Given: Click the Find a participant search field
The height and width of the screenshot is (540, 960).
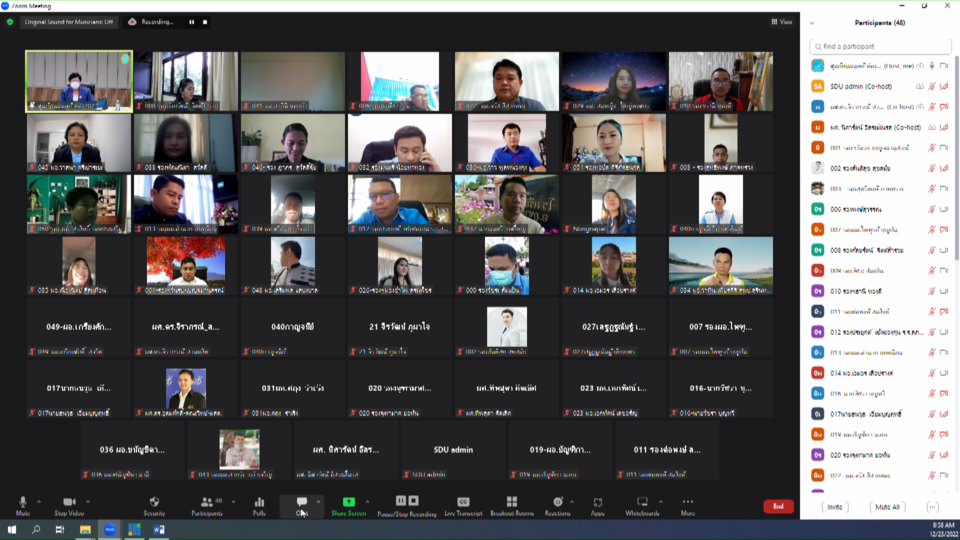Looking at the screenshot, I should [x=880, y=47].
